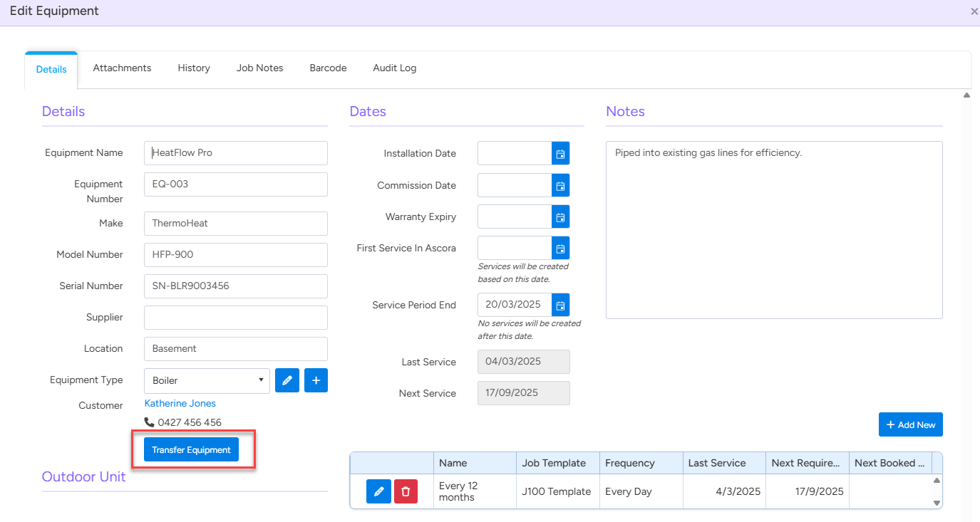Focus the Supplier text field
The image size is (980, 522).
(235, 318)
